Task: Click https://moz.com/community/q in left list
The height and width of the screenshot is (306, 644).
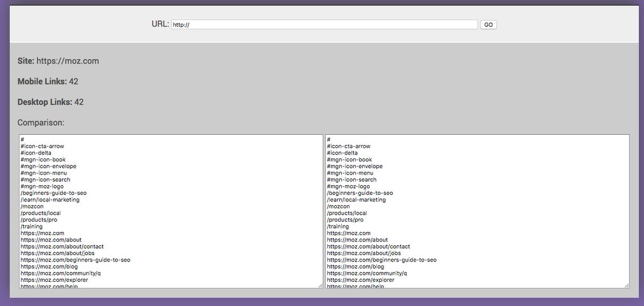Action: pyautogui.click(x=60, y=273)
